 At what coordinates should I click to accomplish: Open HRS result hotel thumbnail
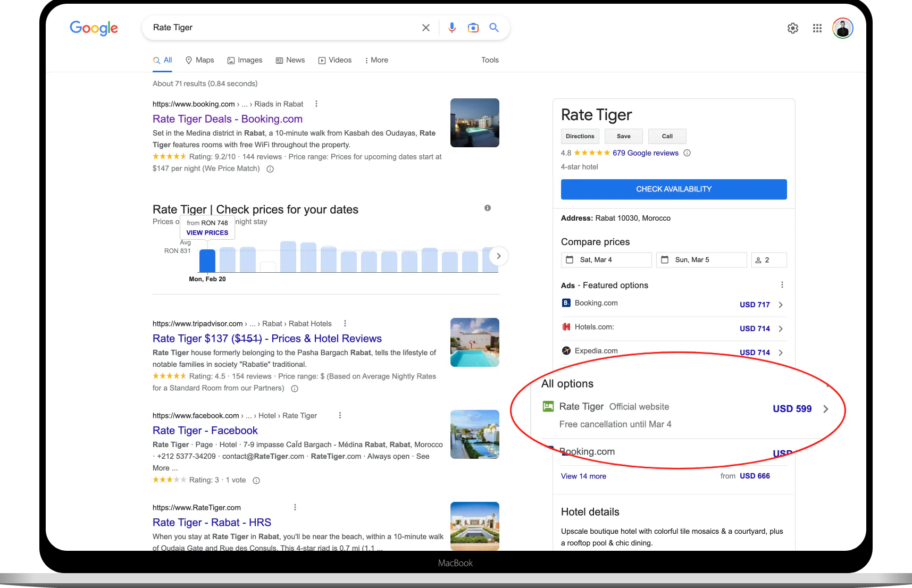point(475,526)
